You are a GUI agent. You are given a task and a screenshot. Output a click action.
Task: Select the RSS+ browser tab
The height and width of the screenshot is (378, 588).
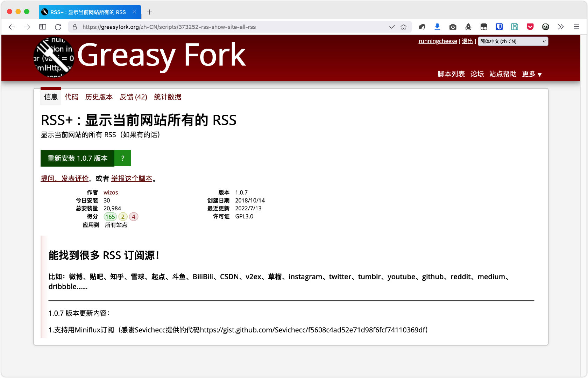pos(90,12)
